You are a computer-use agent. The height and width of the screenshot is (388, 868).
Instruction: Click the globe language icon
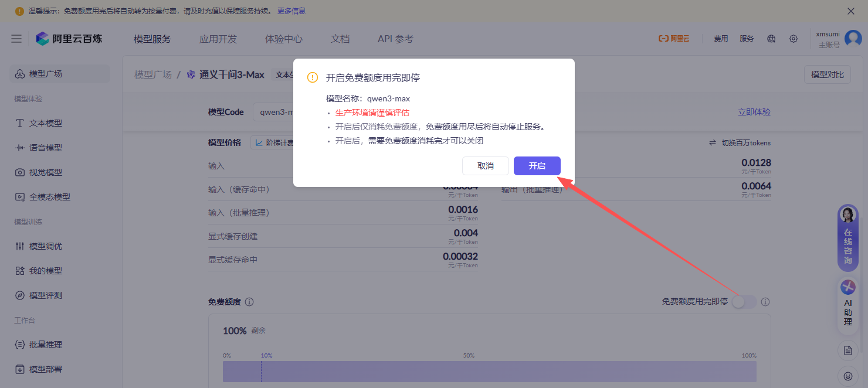pyautogui.click(x=771, y=39)
